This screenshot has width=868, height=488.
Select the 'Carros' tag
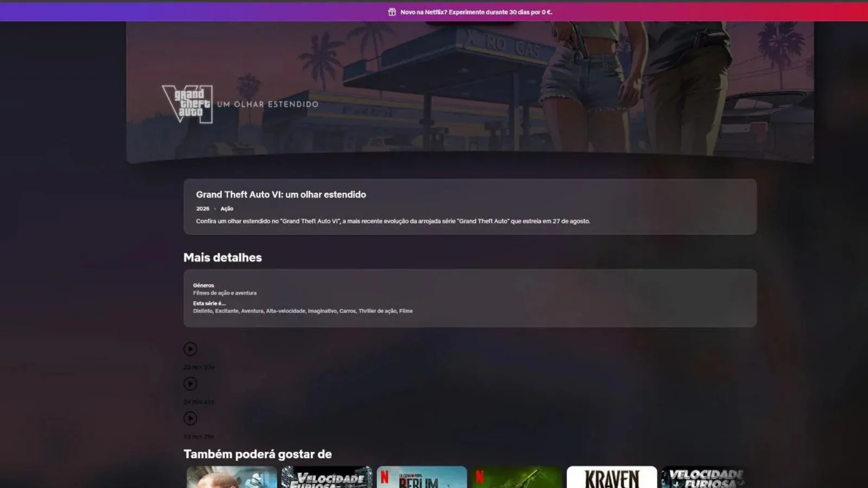348,311
